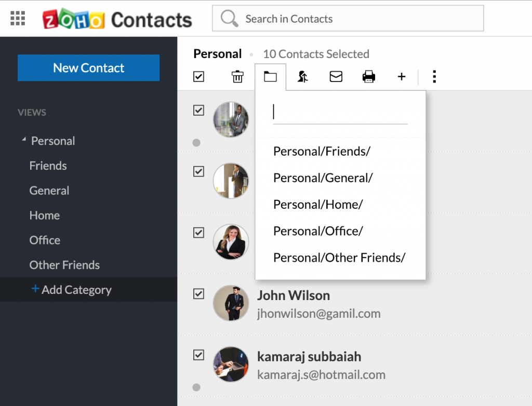Viewport: 532px width, 406px height.
Task: Uncheck the kamaraj subbaiah contact checkbox
Action: click(198, 355)
